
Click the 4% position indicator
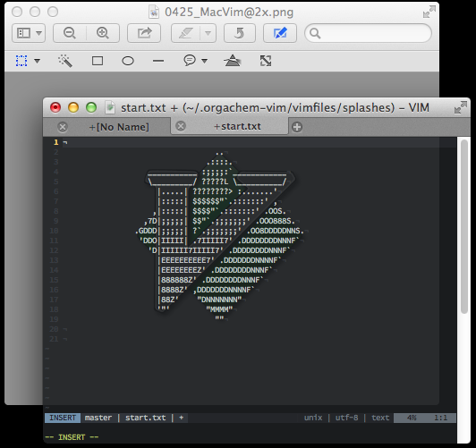[412, 418]
